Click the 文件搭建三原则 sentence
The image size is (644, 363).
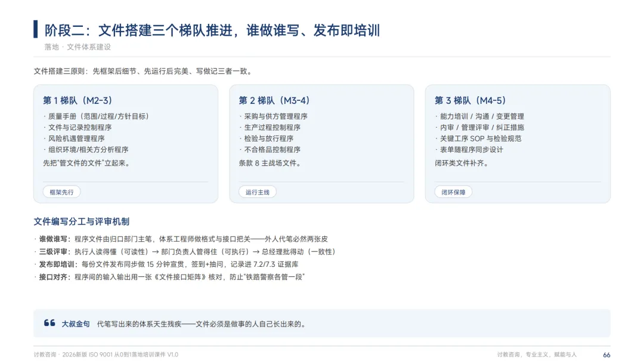(143, 71)
